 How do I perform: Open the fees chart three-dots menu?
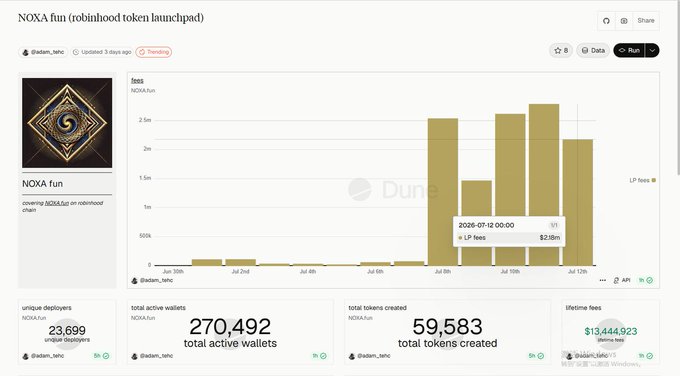coord(602,281)
